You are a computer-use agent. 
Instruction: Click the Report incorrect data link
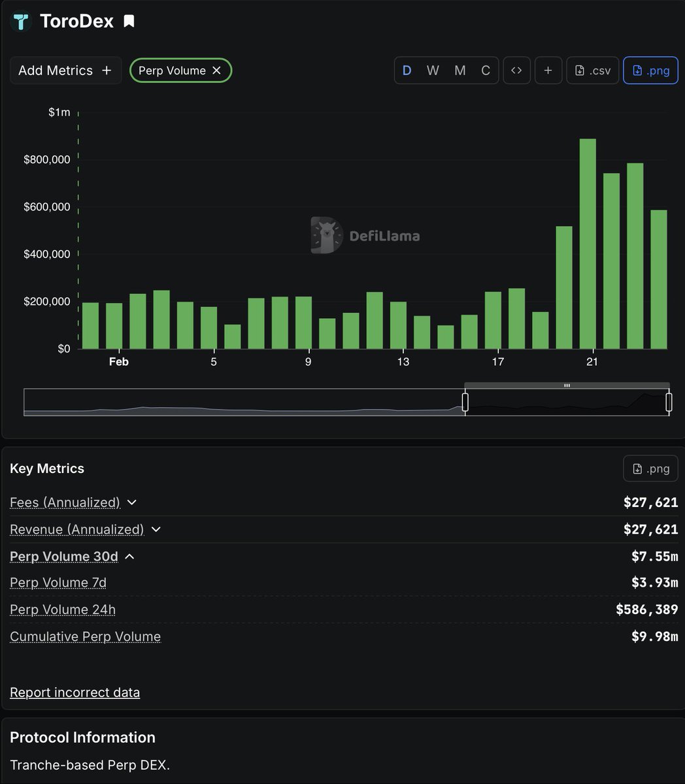(75, 693)
